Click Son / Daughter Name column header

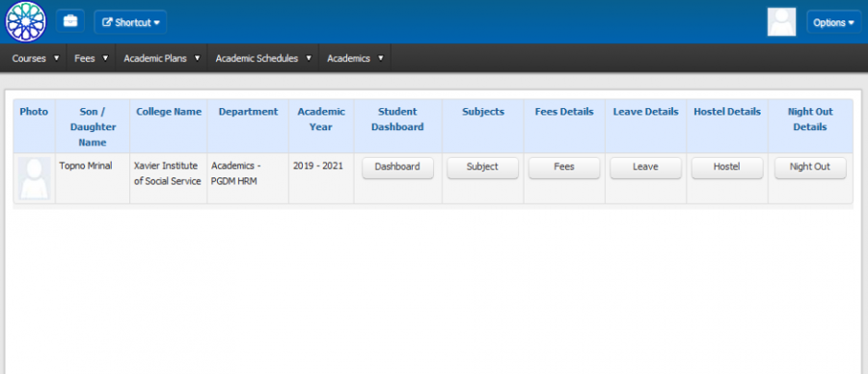93,127
